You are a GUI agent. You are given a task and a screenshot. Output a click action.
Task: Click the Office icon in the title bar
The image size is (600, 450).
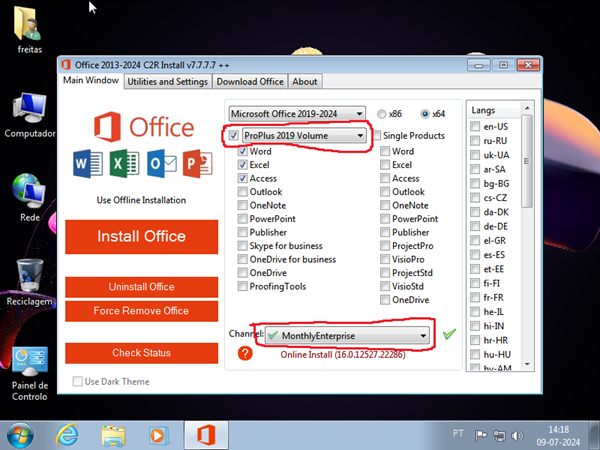click(66, 65)
